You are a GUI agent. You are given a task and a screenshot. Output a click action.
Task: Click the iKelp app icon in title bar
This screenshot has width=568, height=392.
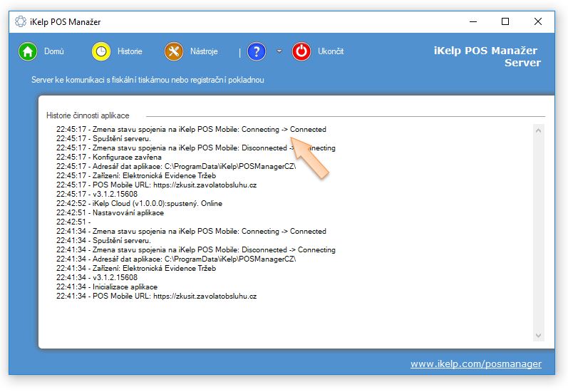coord(21,21)
